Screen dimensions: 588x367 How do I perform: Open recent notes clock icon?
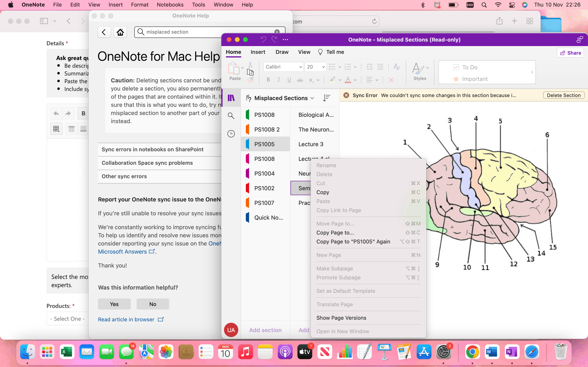[x=231, y=134]
